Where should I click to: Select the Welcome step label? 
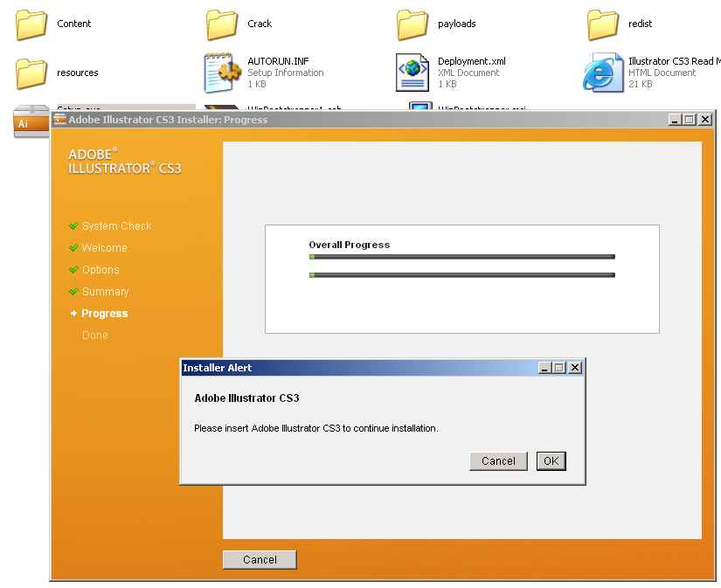(104, 248)
